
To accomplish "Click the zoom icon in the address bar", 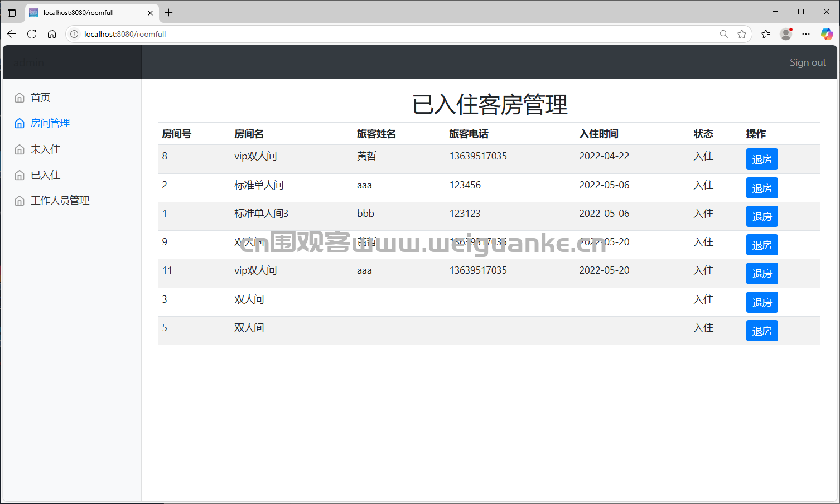I will point(723,34).
